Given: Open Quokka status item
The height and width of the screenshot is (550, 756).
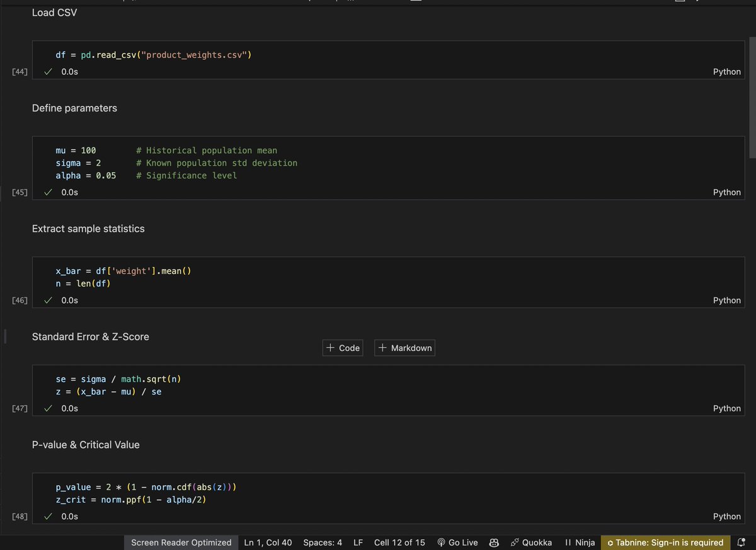Looking at the screenshot, I should 531,542.
